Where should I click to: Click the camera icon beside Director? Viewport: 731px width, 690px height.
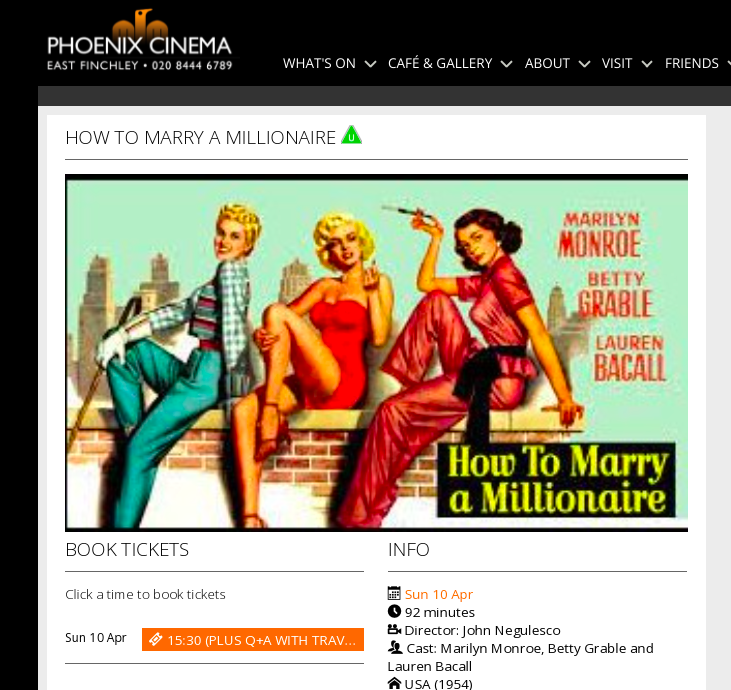[x=394, y=629]
